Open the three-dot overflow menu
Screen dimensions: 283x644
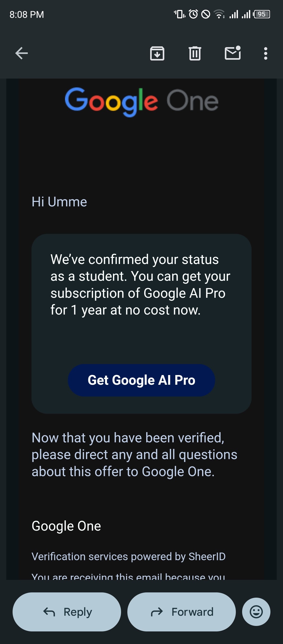click(x=265, y=53)
